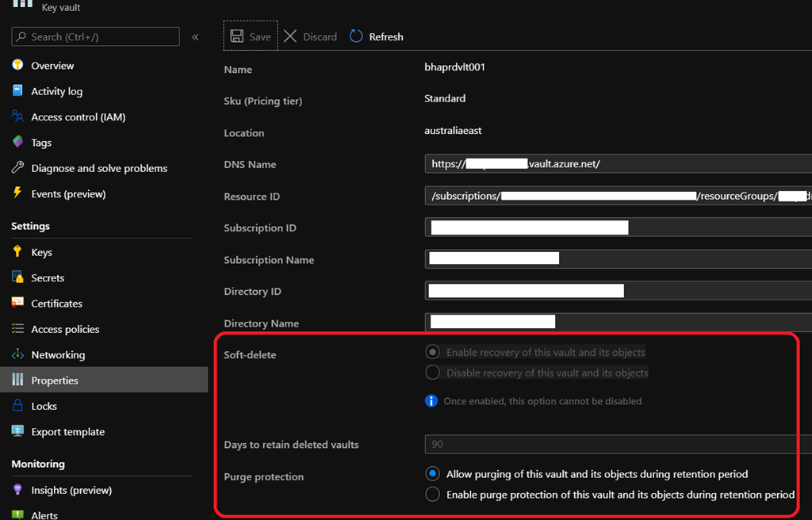Open Diagnose and solve problems
Screen dimensions: 812x520
99,168
